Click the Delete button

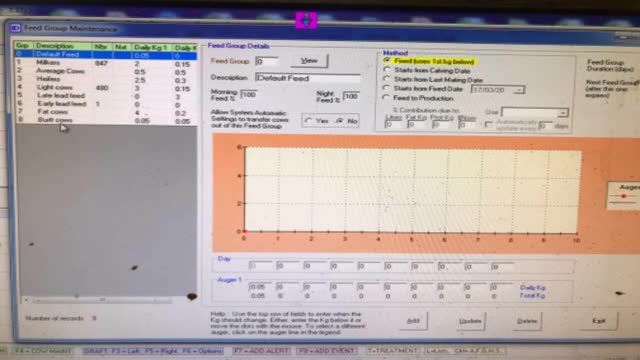[x=527, y=321]
